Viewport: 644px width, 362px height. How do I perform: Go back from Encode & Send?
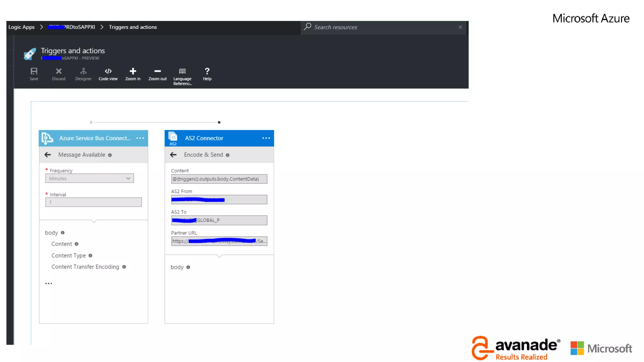pyautogui.click(x=173, y=155)
